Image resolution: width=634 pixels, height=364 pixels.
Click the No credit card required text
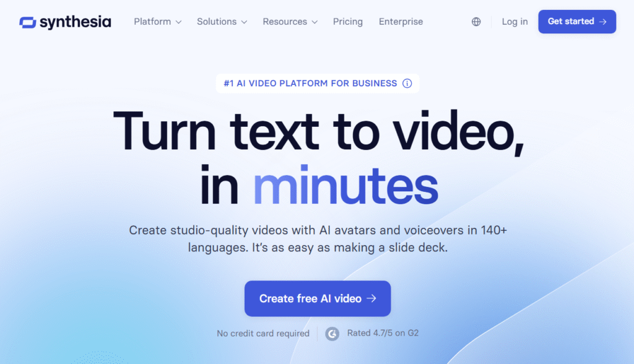coord(263,333)
